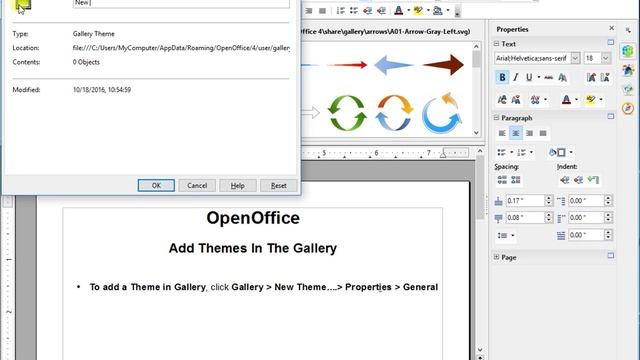Select the orange-blue circular arrows thumbnail
The width and height of the screenshot is (640, 360).
point(394,113)
